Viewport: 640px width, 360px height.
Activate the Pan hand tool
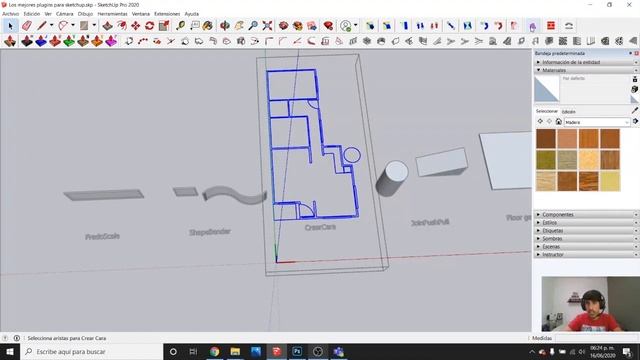239,26
